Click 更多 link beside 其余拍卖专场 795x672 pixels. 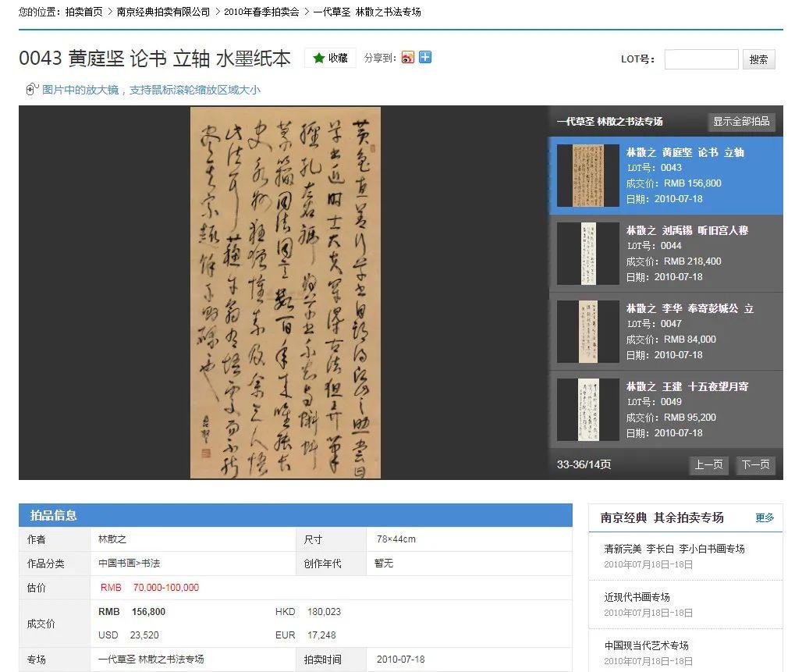coord(765,517)
